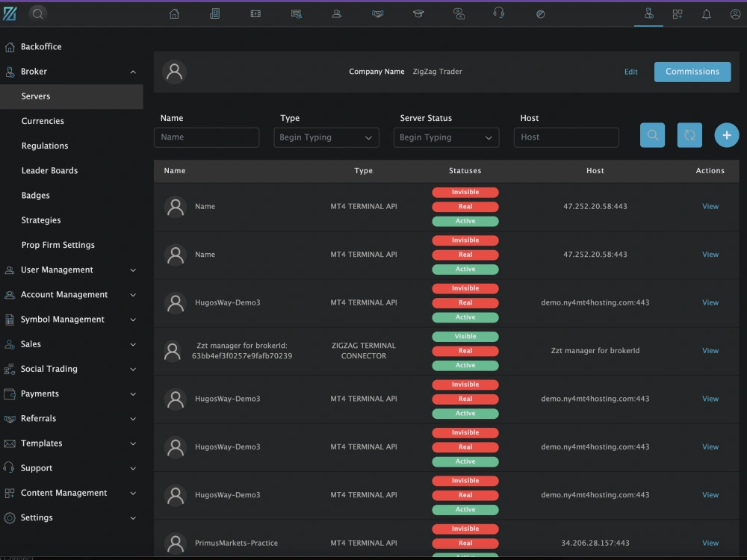Go to the home icon in top navigation
This screenshot has height=560, width=747.
(x=174, y=13)
